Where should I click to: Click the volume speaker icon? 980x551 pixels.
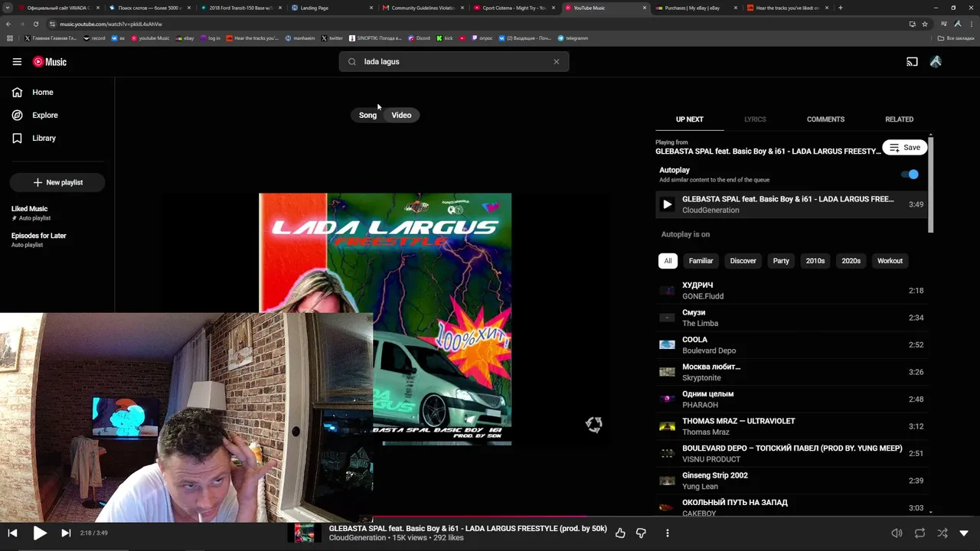[x=897, y=533]
